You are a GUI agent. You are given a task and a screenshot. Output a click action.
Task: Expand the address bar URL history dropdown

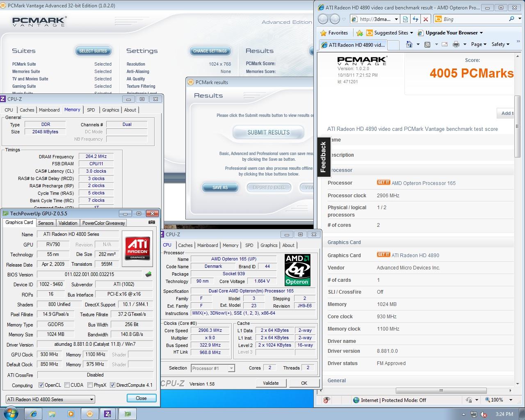coord(396,19)
